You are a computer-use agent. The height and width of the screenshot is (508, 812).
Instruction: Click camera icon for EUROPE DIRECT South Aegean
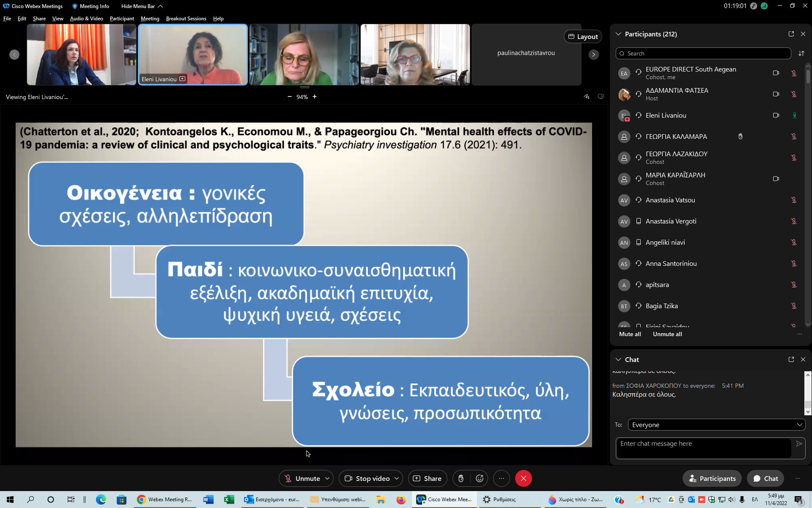[x=776, y=73]
